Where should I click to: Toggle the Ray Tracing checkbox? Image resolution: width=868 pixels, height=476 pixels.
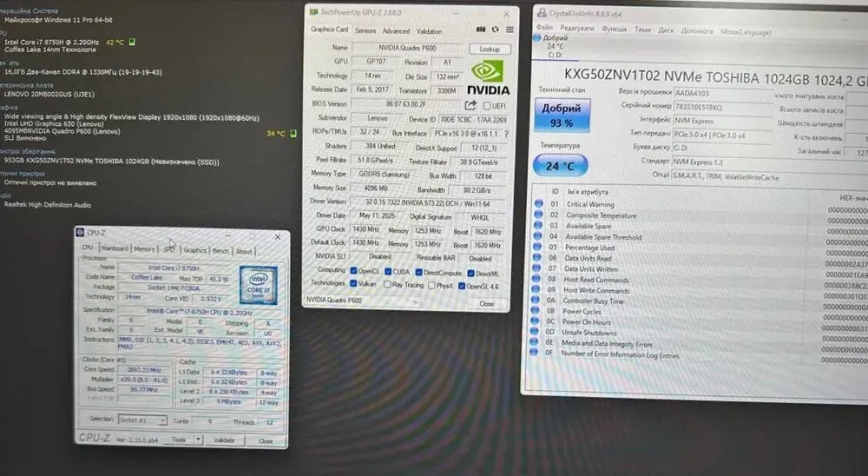coord(385,284)
